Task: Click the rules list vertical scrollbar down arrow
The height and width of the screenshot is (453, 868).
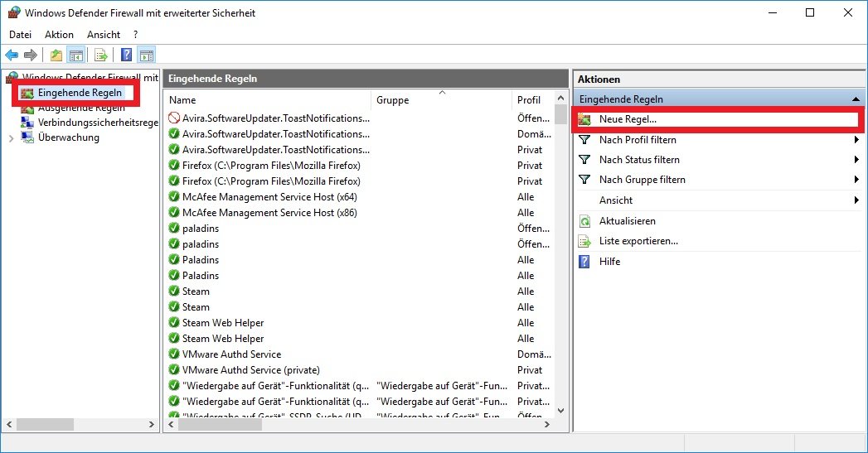Action: point(560,410)
